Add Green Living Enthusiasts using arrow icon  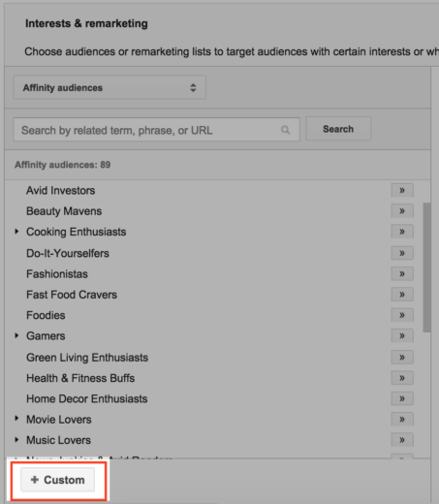402,358
